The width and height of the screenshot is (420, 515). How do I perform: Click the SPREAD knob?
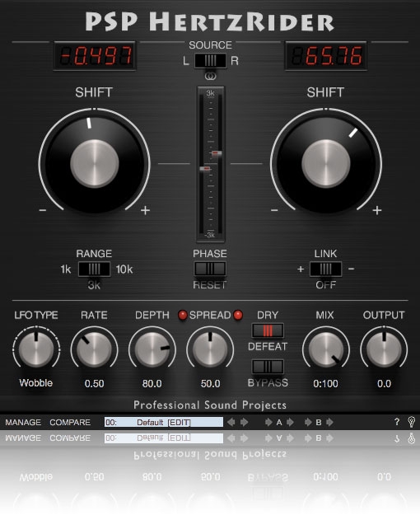tap(210, 349)
